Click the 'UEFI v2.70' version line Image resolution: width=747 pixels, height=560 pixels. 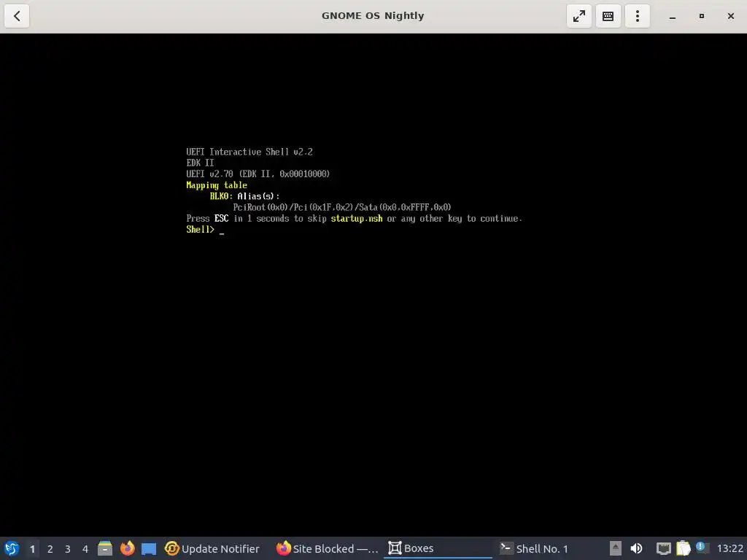(258, 174)
